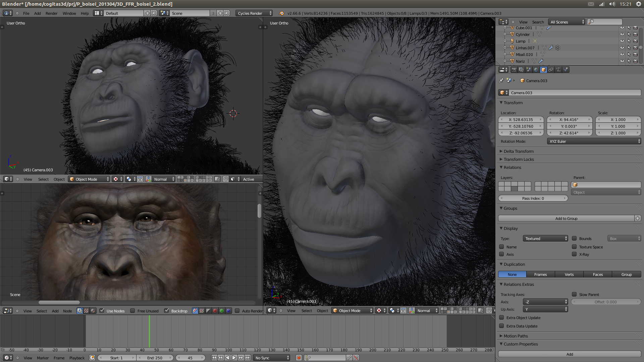Jump to the last frame

tap(248, 358)
